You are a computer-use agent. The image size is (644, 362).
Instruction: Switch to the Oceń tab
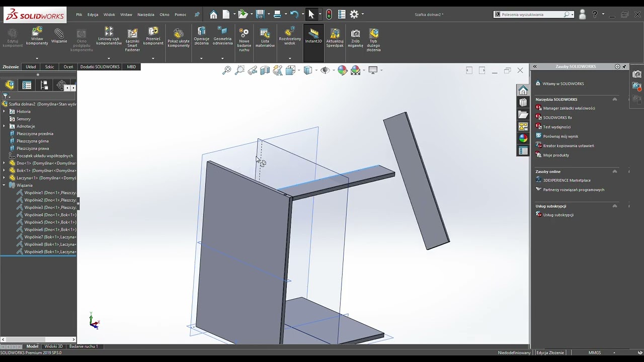pyautogui.click(x=68, y=67)
